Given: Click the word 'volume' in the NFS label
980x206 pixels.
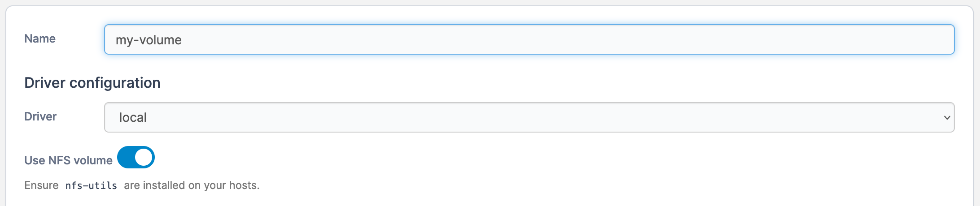Looking at the screenshot, I should click(93, 160).
